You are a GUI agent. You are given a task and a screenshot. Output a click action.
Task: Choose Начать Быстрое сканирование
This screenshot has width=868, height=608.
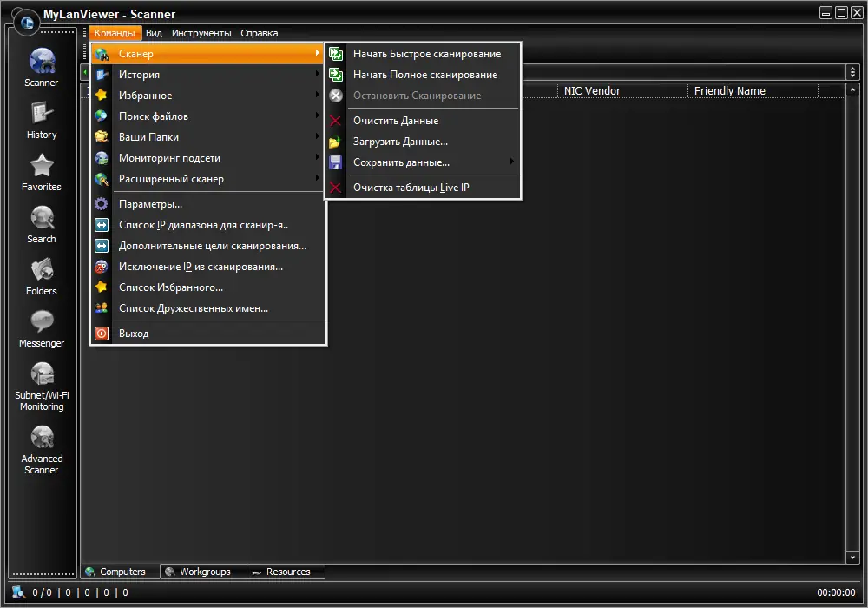click(423, 54)
